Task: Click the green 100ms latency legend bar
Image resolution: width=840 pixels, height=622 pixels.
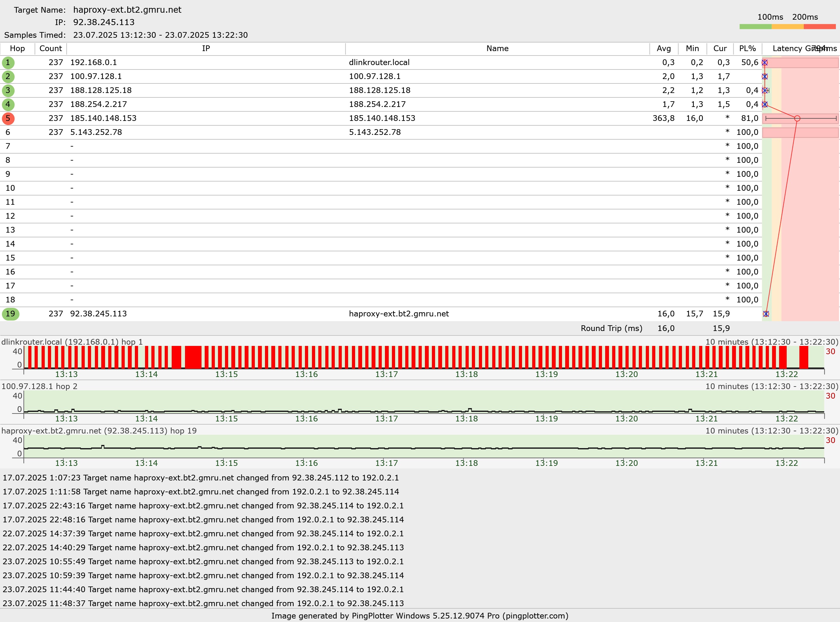Action: coord(755,27)
